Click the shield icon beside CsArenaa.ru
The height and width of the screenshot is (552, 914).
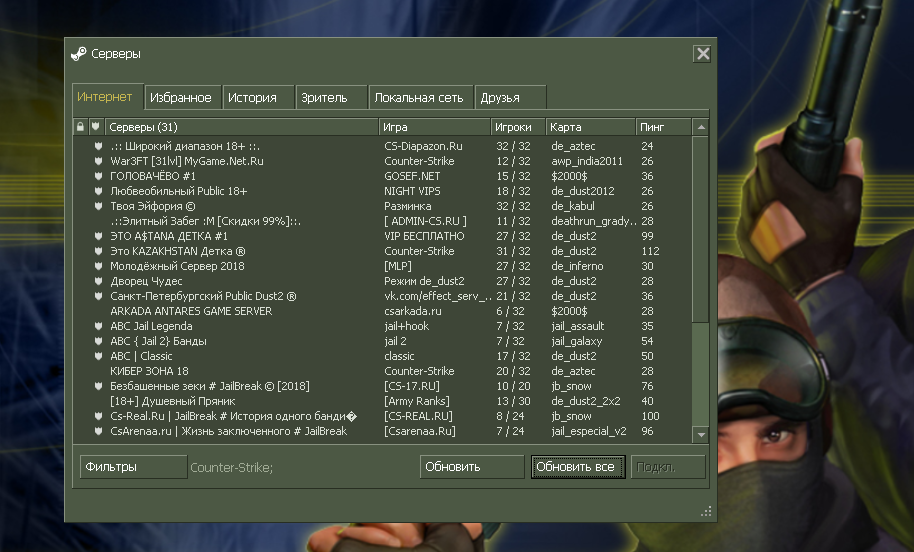[99, 431]
